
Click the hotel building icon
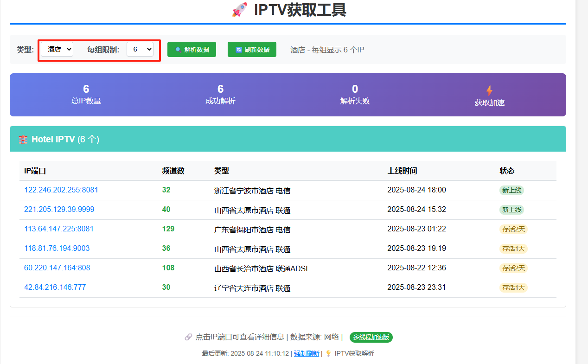[23, 139]
